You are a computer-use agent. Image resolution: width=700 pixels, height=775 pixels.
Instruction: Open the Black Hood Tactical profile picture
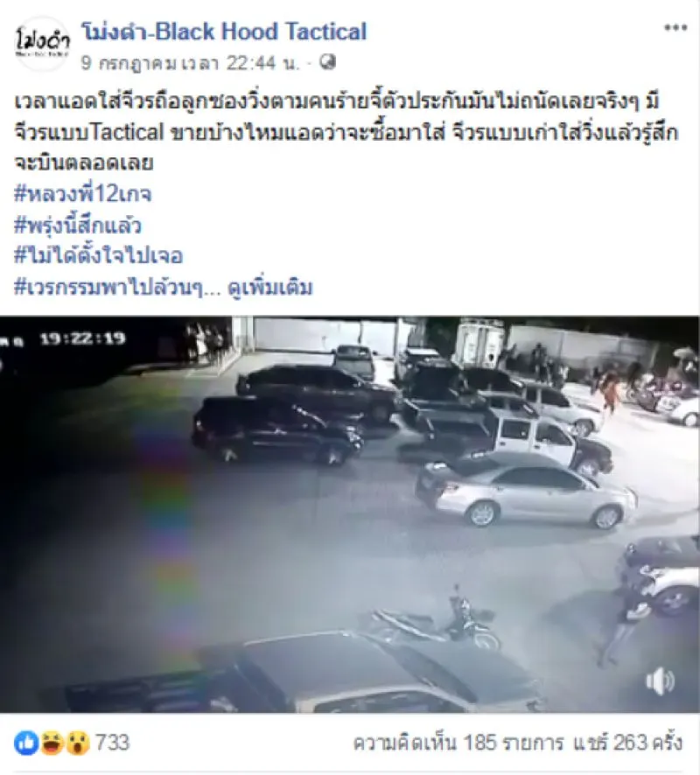click(x=42, y=44)
